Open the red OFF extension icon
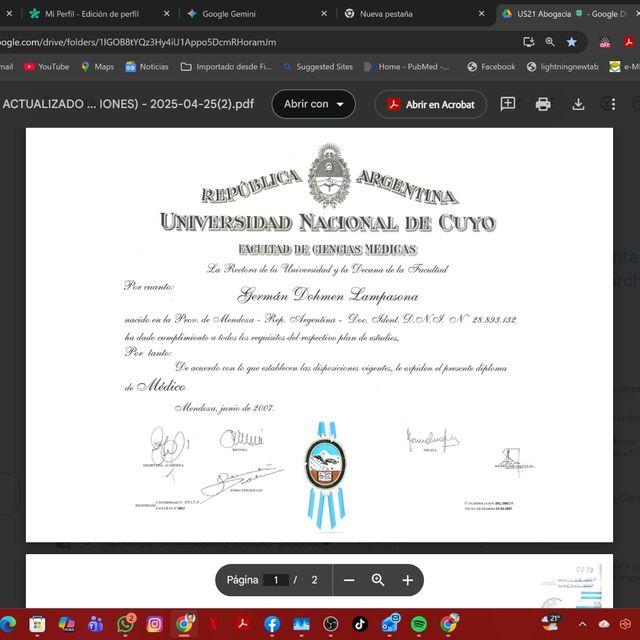 point(605,42)
